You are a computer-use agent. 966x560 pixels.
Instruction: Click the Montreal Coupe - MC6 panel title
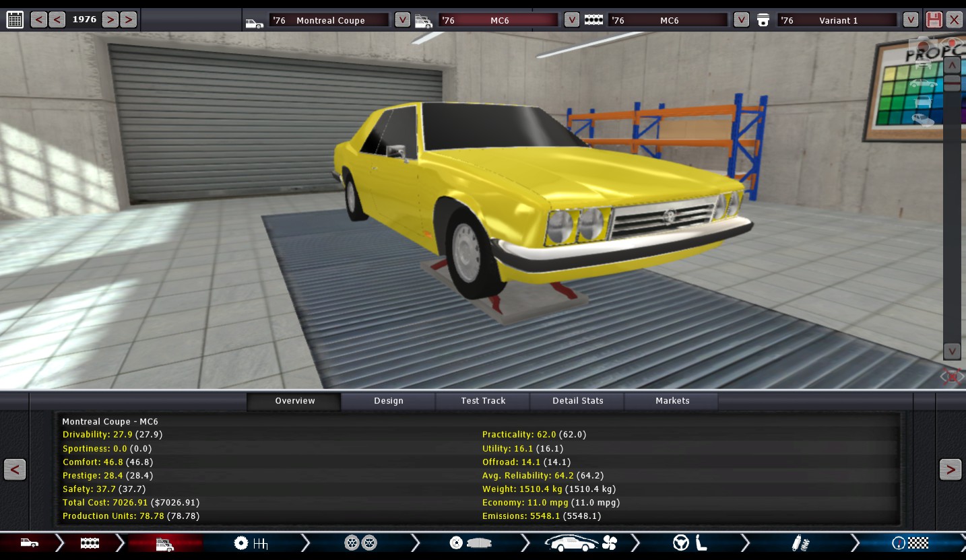tap(110, 421)
